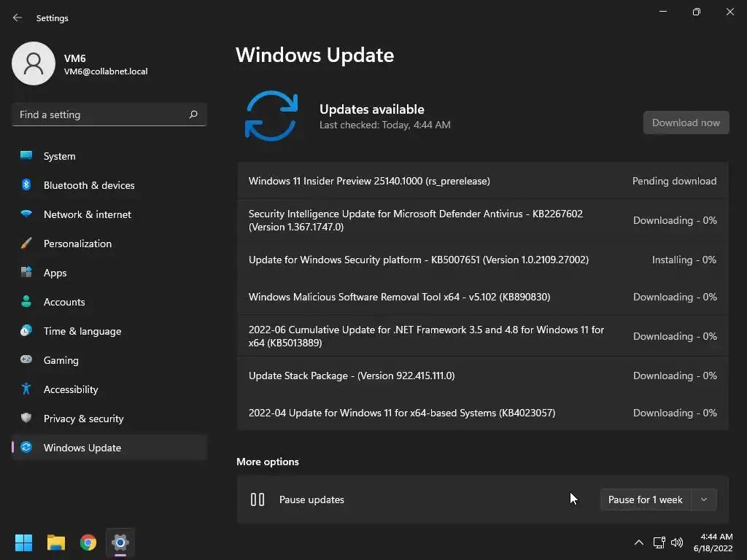This screenshot has height=560, width=747.
Task: Click the .NET Framework Cumulative Update KB5013889
Action: 483,336
